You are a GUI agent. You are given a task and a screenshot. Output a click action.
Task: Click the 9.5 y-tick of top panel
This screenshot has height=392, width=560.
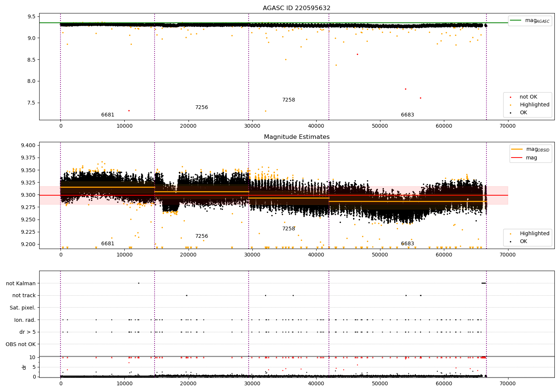32,17
